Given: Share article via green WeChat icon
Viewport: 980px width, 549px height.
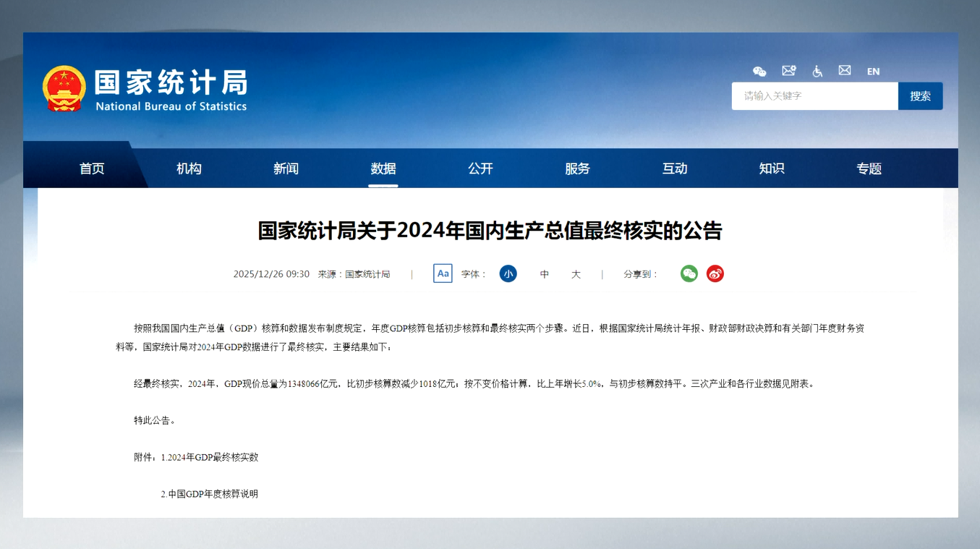Looking at the screenshot, I should (x=689, y=273).
